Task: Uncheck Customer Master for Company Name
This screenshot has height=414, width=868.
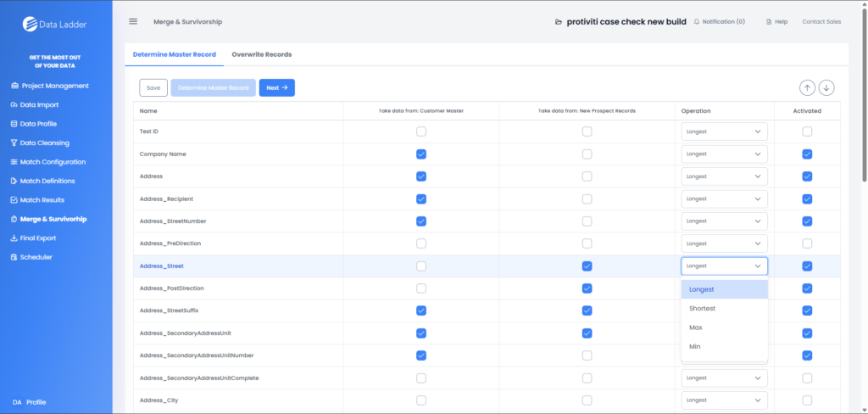Action: pyautogui.click(x=421, y=154)
